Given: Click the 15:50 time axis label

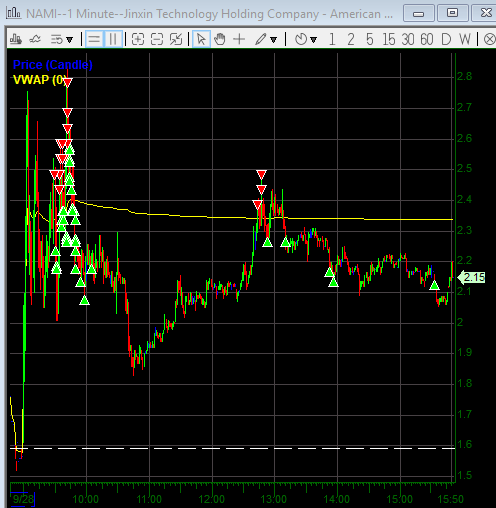Looking at the screenshot, I should 451,499.
